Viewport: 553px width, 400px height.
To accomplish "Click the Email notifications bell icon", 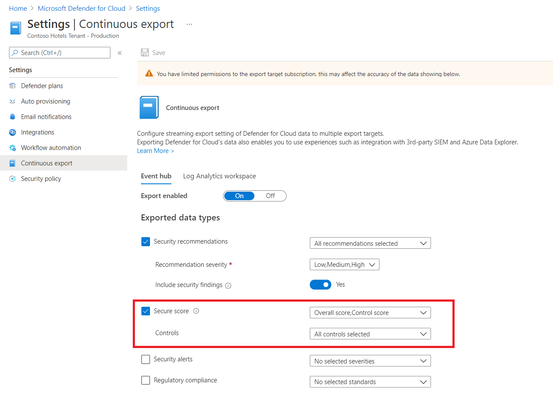I will tap(13, 117).
